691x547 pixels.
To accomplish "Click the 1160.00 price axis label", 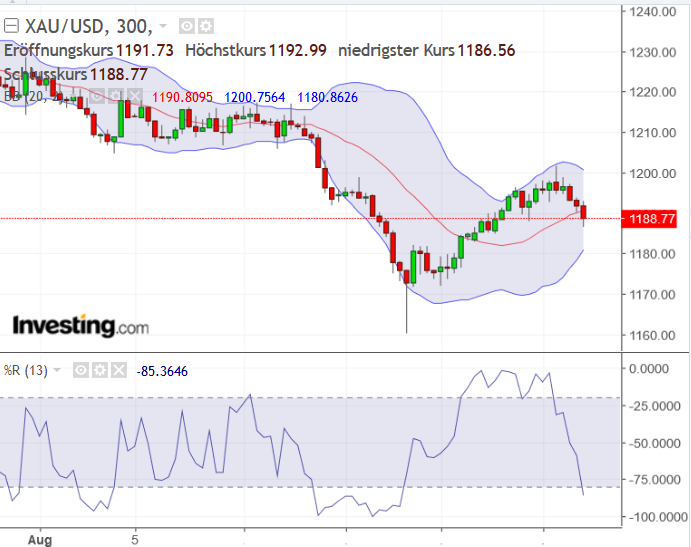I will coord(653,335).
